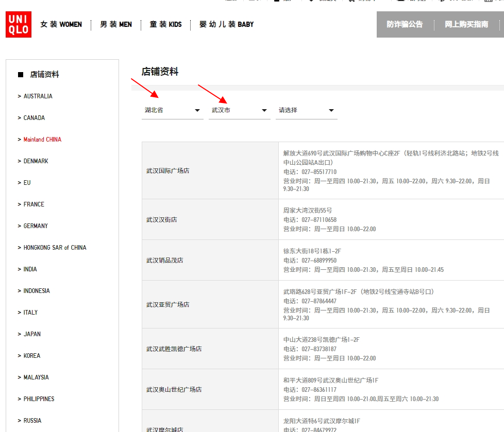Click address 龙阳大道特6号武汉摩尔城1F
Image resolution: width=504 pixels, height=432 pixels.
pyautogui.click(x=322, y=421)
